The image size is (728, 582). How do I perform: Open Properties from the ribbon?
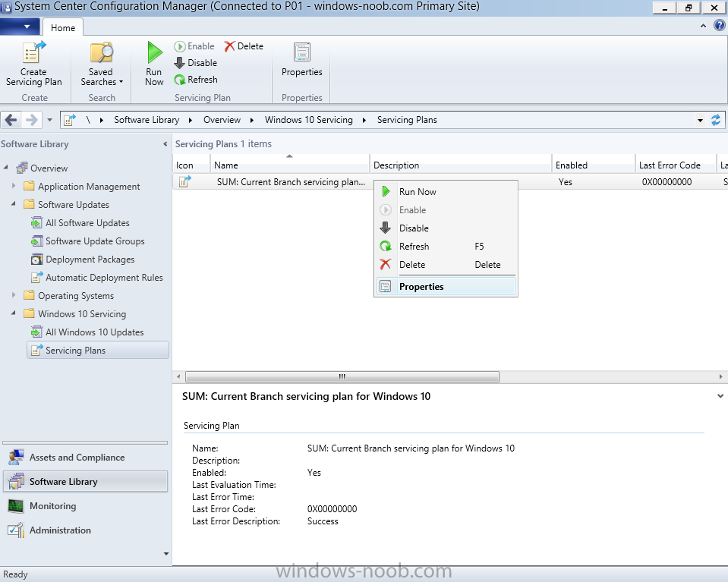[302, 61]
